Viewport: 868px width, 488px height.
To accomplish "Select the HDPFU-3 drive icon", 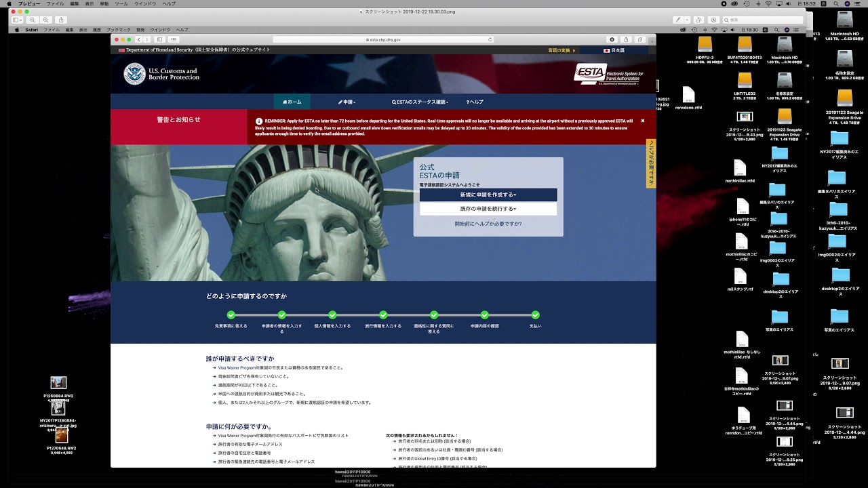I will 705,44.
